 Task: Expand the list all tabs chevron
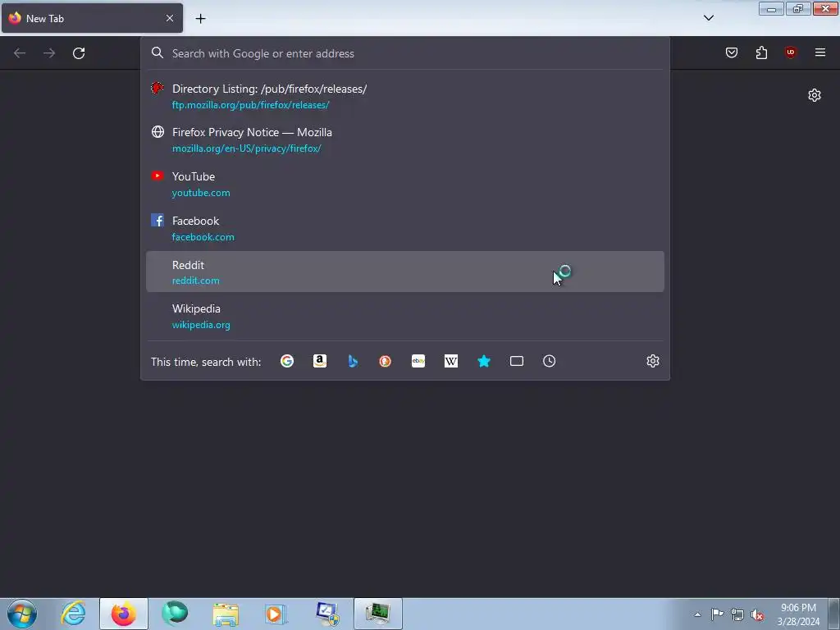click(708, 18)
